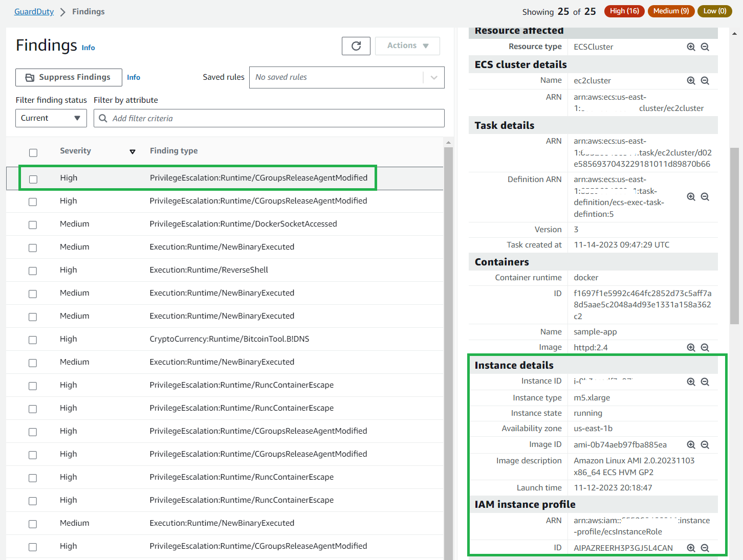Viewport: 743px width, 560px height.
Task: Magnify the task Definition ARN value
Action: 691,196
